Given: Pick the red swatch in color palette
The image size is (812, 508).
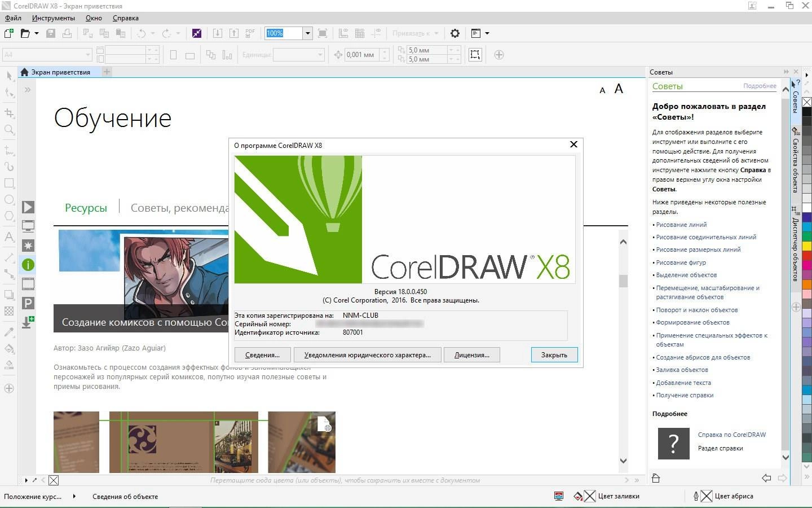Looking at the screenshot, I should click(807, 256).
